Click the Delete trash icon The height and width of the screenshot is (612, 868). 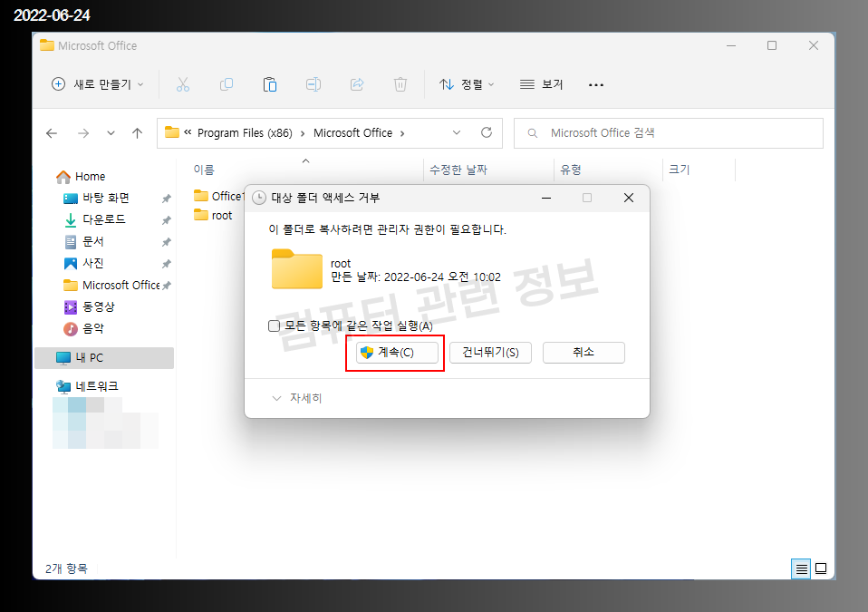point(400,84)
